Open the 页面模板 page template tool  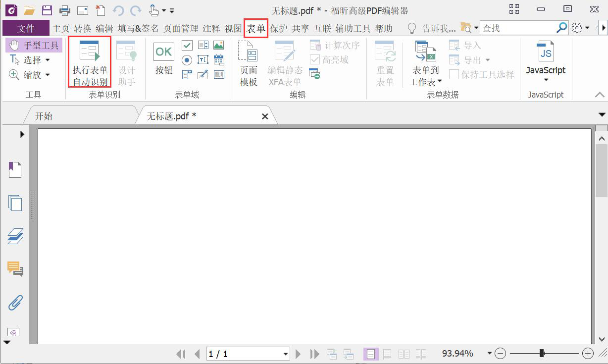click(249, 63)
